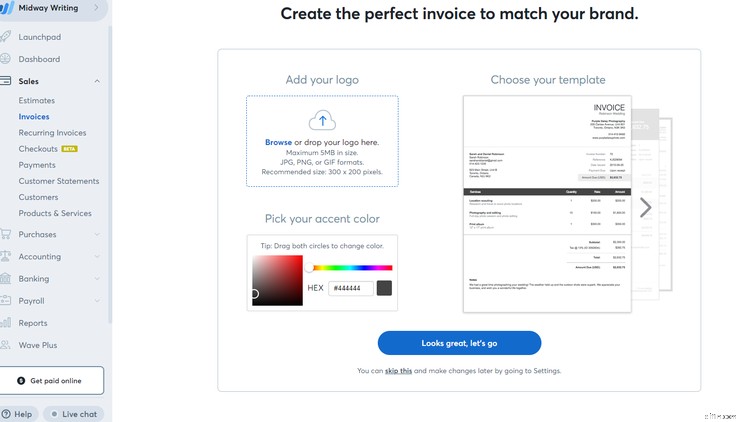Click the Purchases cart icon
The height and width of the screenshot is (422, 750).
pyautogui.click(x=7, y=234)
